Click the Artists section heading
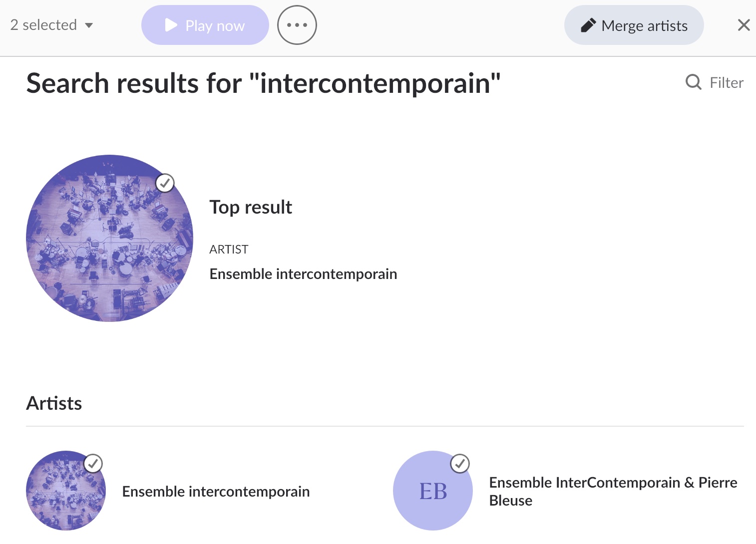The height and width of the screenshot is (544, 756). pyautogui.click(x=54, y=403)
